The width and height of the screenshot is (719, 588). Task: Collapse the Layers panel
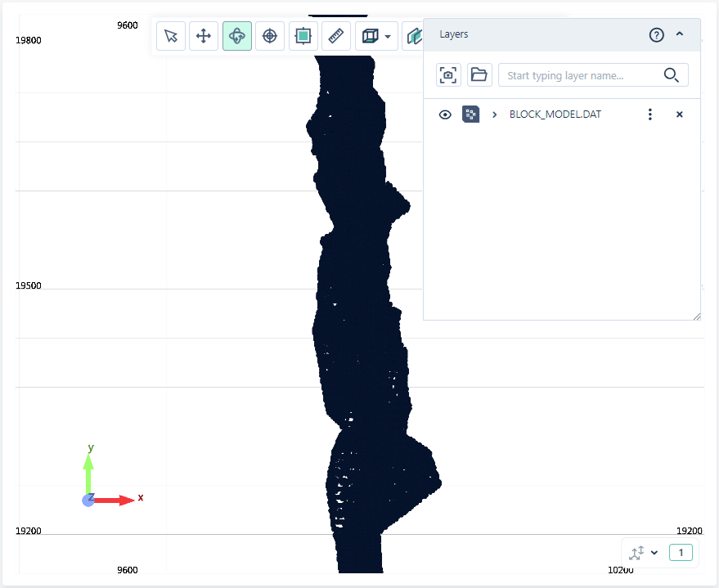point(680,34)
